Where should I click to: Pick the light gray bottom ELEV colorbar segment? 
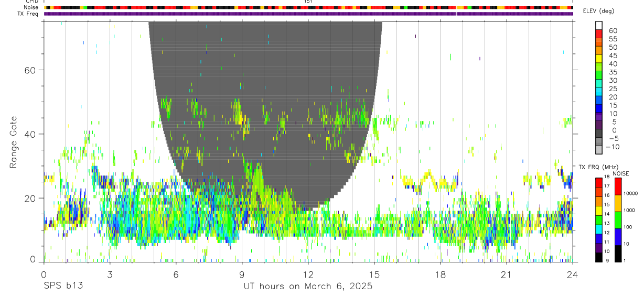coord(599,150)
